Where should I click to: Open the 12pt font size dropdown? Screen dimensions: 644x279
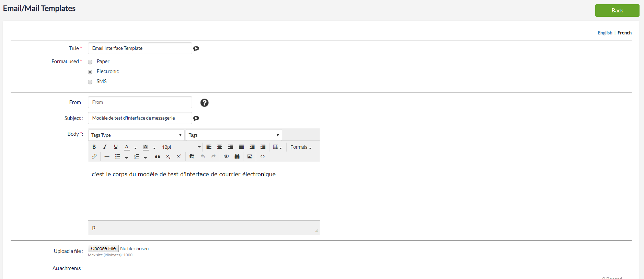coord(181,147)
